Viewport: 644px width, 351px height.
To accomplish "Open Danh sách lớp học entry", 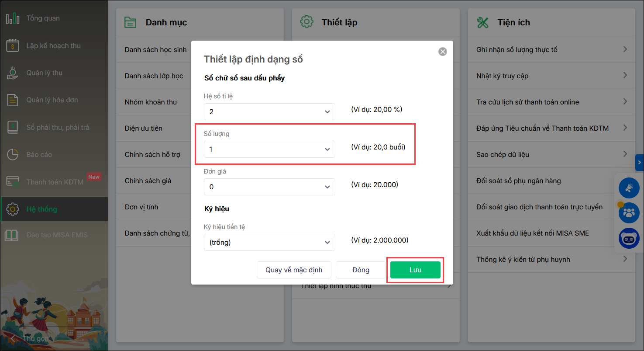I will coord(154,76).
